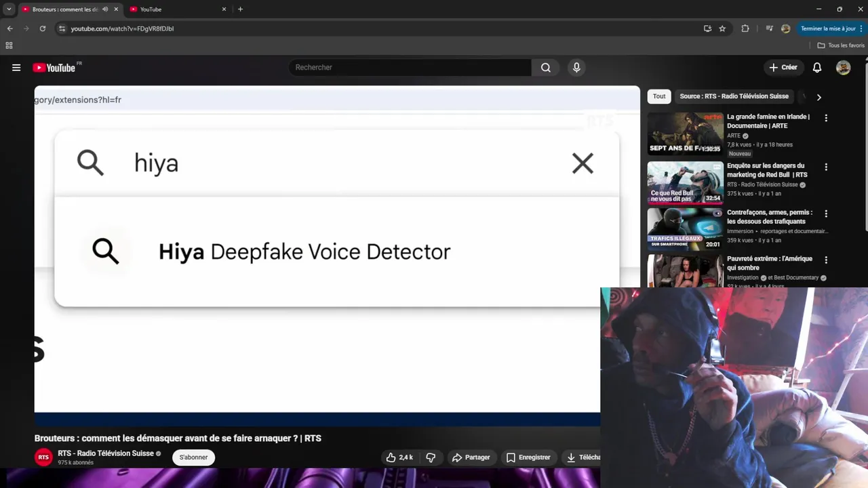Click the YouTube search magnifier button
Screen dimensions: 868x488
[x=546, y=68]
